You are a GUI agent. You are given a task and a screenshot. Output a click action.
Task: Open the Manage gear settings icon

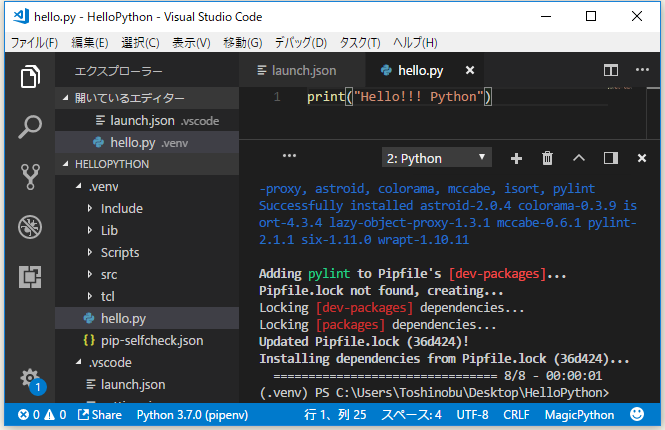(30, 377)
